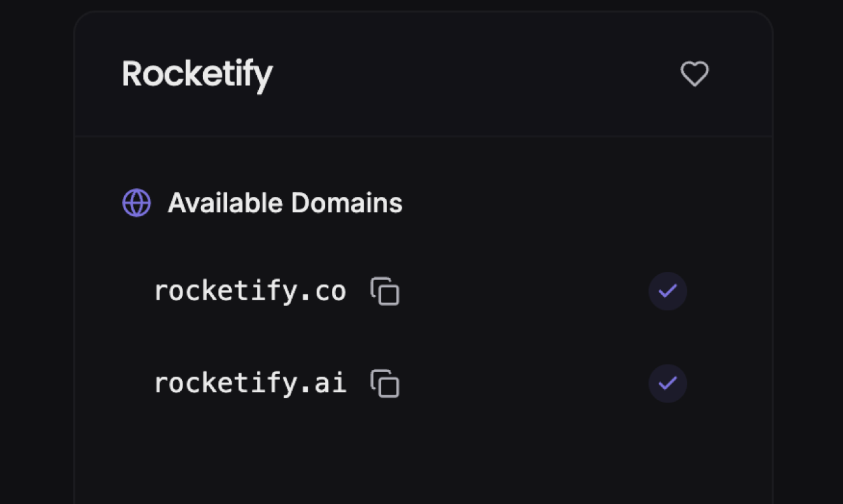Click the Rocketify name in the card header

pos(197,74)
